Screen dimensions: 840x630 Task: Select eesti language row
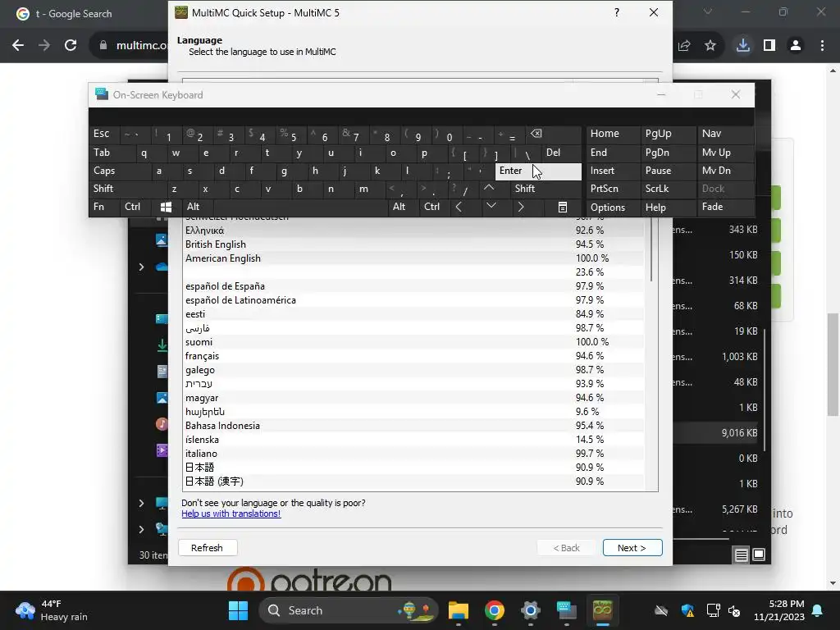(x=413, y=314)
